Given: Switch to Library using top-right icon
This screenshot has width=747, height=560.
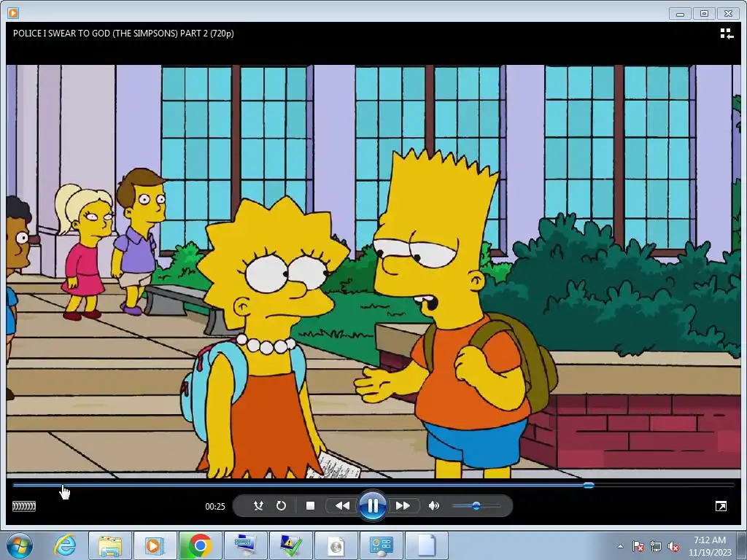Looking at the screenshot, I should click(x=727, y=34).
